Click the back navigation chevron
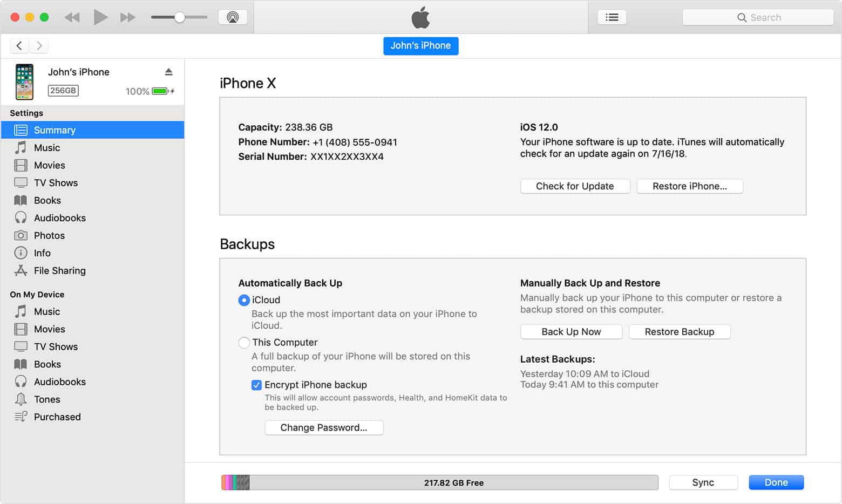 pyautogui.click(x=19, y=45)
